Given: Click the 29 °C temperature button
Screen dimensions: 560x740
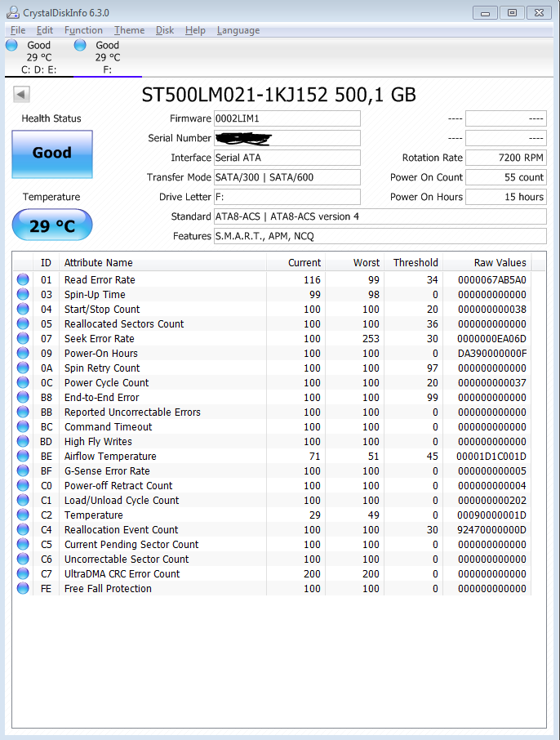Looking at the screenshot, I should coord(52,225).
